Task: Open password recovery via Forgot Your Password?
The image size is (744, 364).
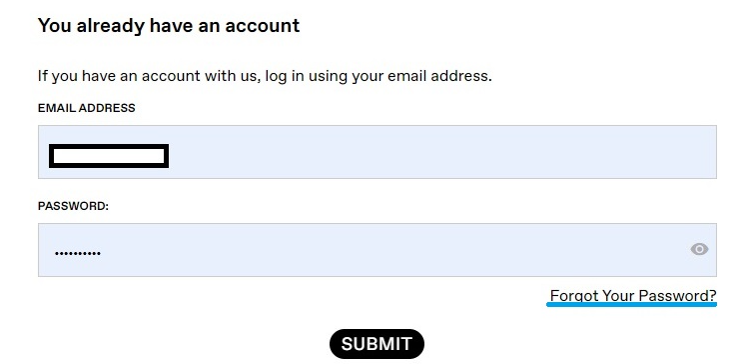Action: pos(632,296)
